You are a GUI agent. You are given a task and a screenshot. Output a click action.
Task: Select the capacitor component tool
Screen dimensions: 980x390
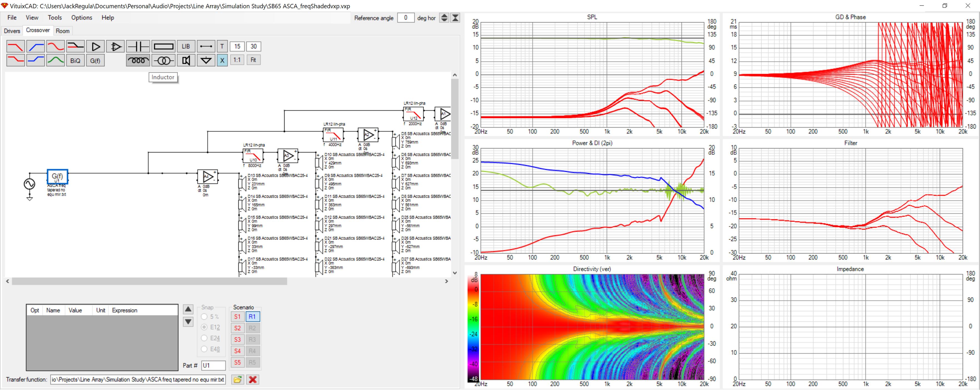click(x=138, y=46)
